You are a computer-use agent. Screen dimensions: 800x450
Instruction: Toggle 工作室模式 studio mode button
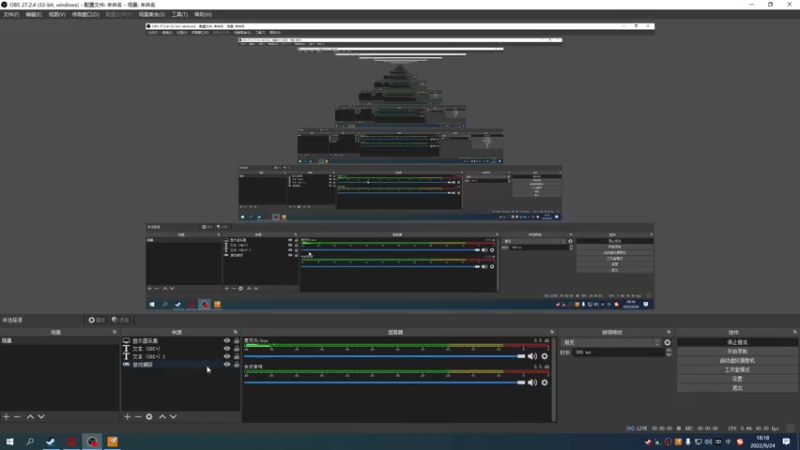[x=737, y=370]
